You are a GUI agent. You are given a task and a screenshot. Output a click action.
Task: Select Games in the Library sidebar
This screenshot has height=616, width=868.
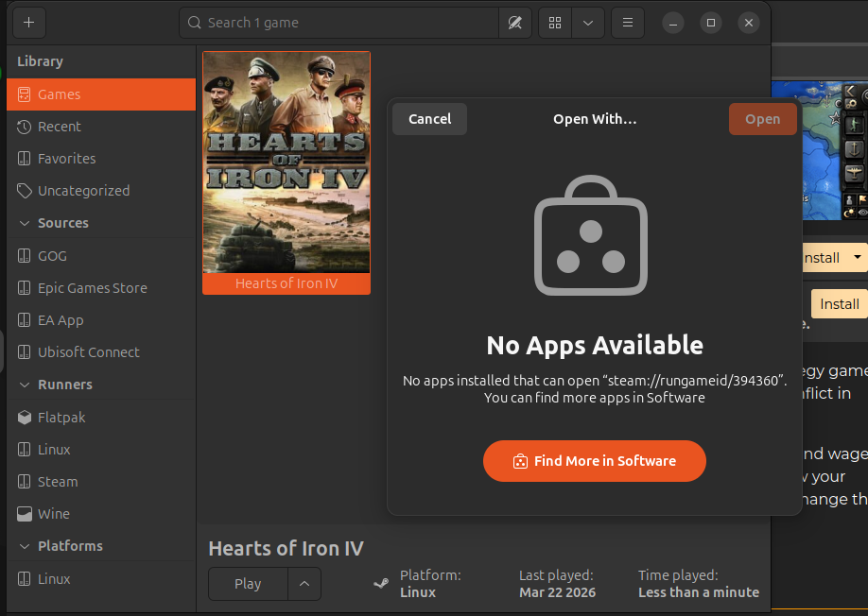101,94
